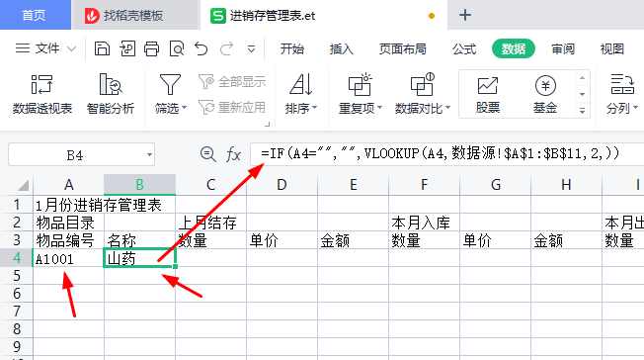Click into the formula bar

[446, 154]
